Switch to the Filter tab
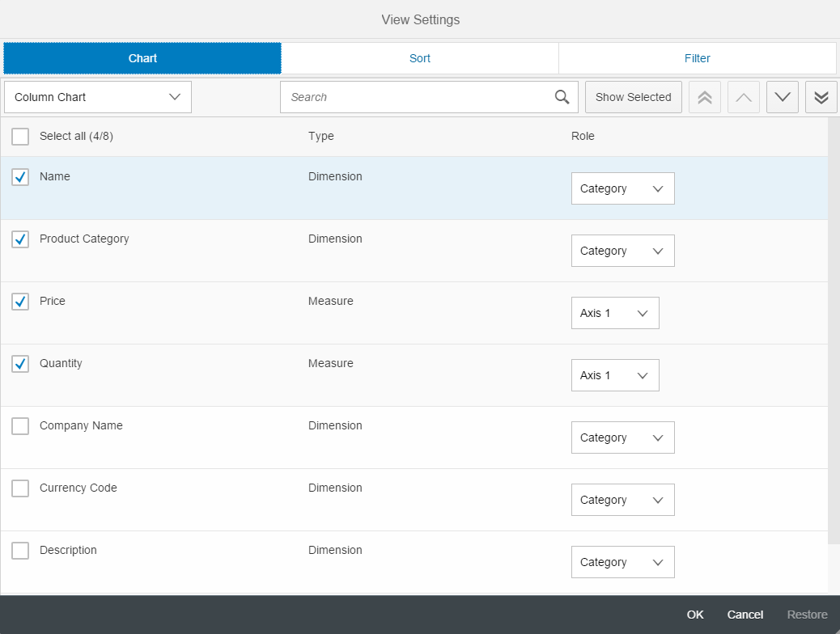840x634 pixels. (x=697, y=58)
